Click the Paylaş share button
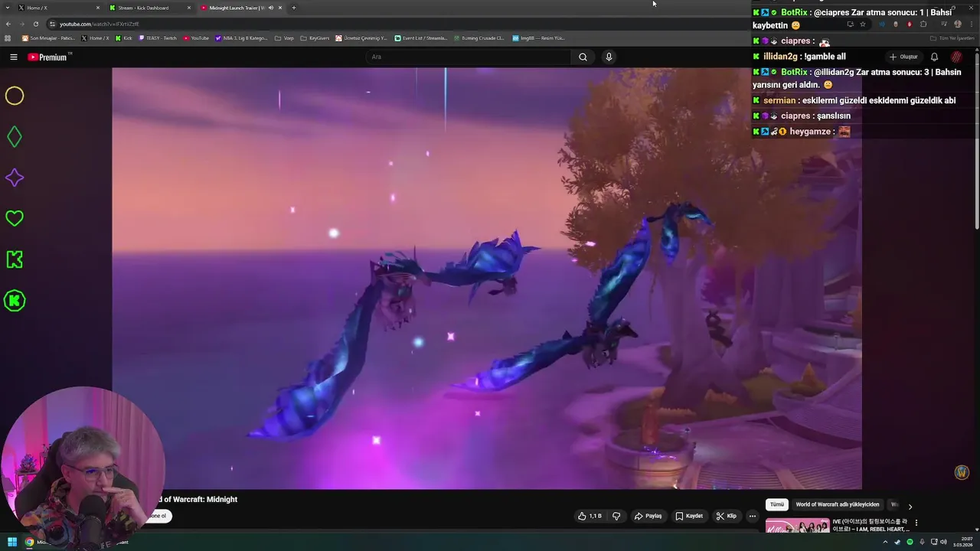This screenshot has height=551, width=980. [648, 516]
